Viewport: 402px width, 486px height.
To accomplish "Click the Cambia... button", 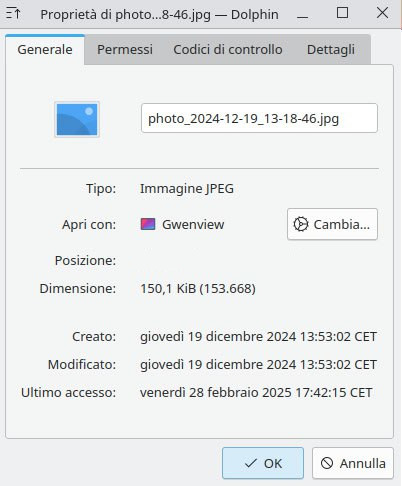I will pos(332,224).
